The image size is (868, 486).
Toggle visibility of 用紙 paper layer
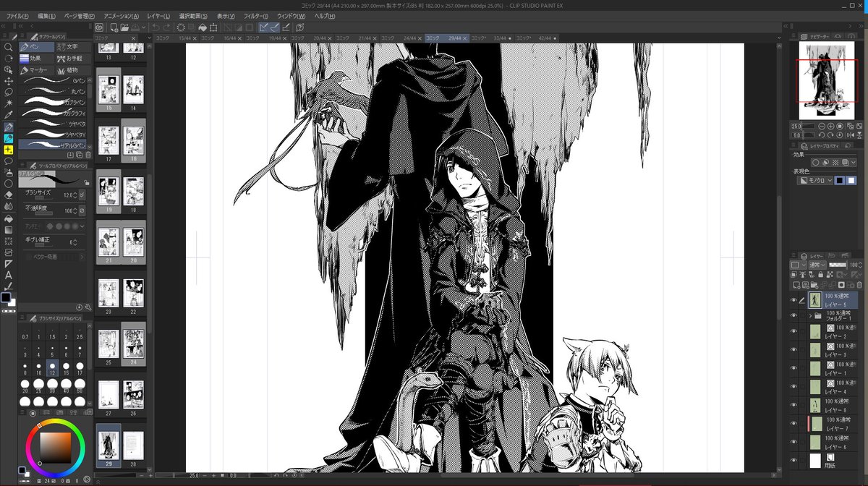click(793, 460)
